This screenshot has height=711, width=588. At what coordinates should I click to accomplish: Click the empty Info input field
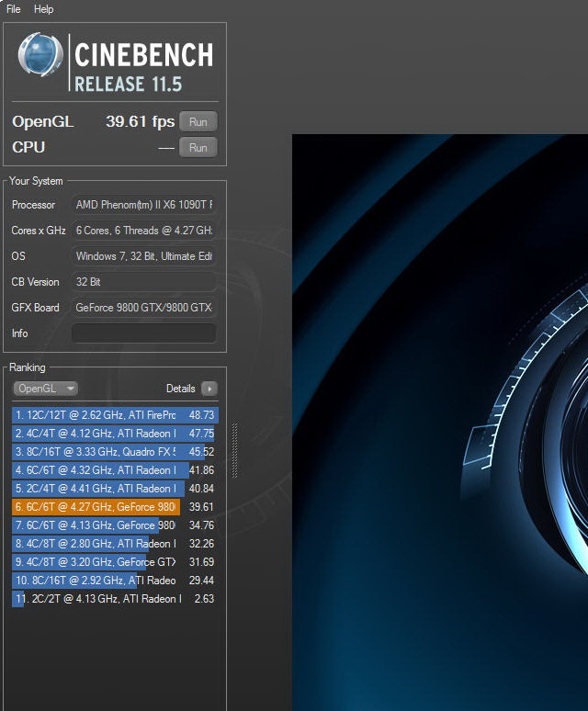143,333
